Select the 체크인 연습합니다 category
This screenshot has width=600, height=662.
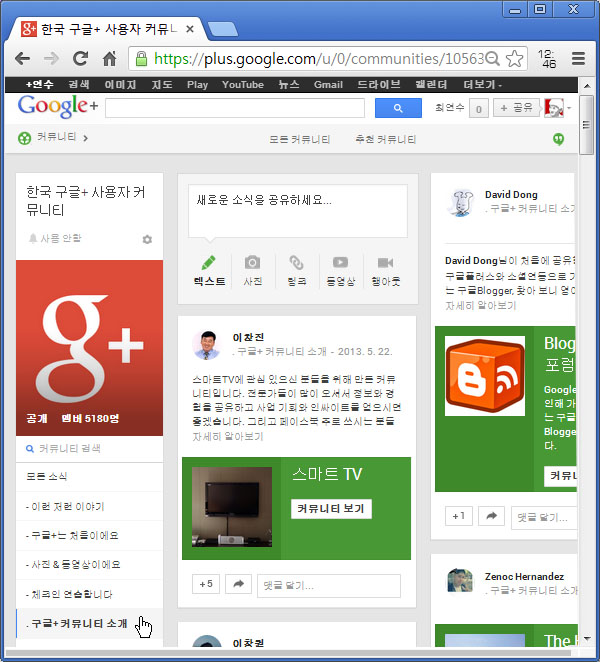pos(90,594)
